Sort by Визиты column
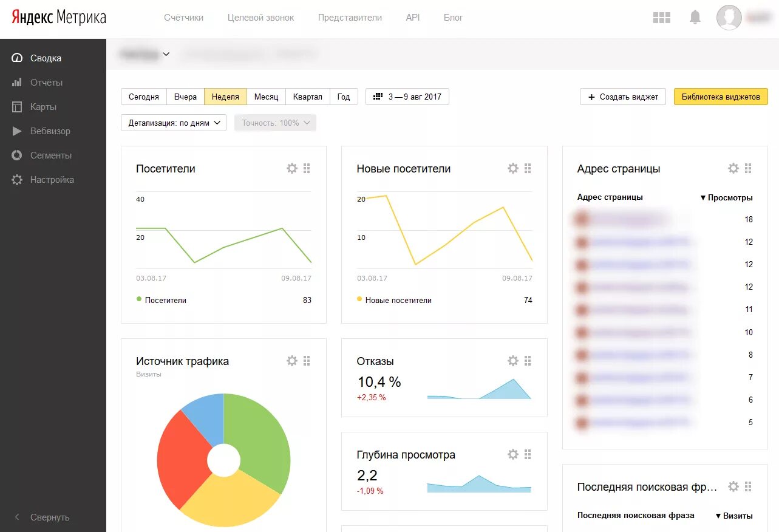The width and height of the screenshot is (779, 532). coord(734,516)
